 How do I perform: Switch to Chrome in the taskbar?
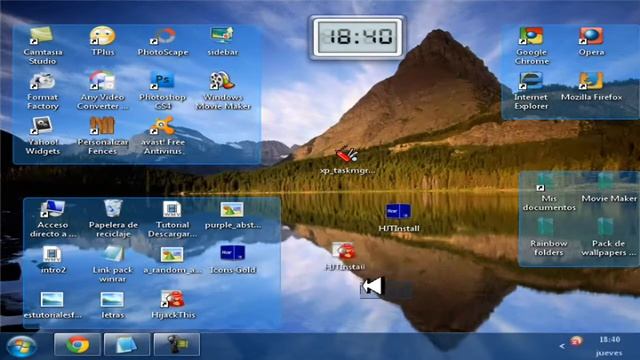tap(78, 344)
